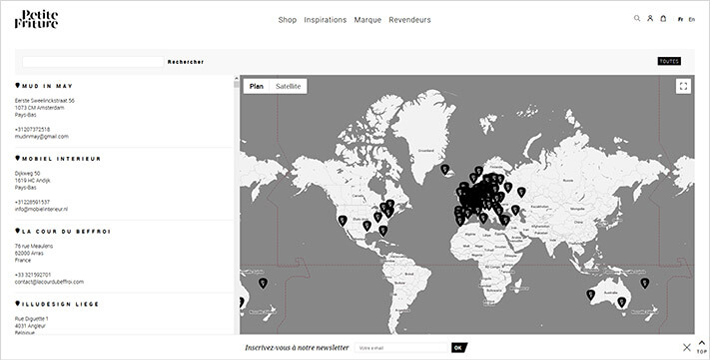Click the La Cour du Beffroi pin icon
Viewport: 710px width, 360px height.
(x=18, y=230)
